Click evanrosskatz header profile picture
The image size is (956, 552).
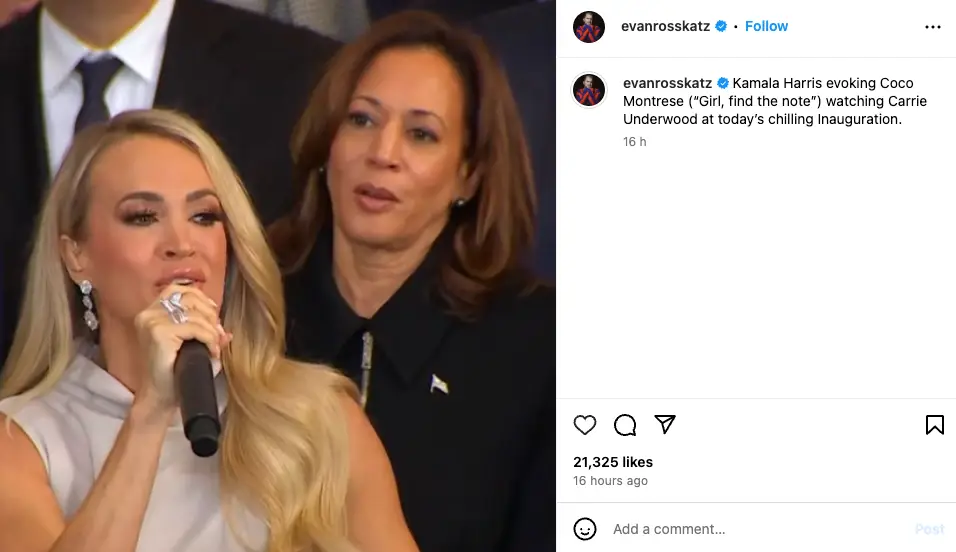[589, 27]
